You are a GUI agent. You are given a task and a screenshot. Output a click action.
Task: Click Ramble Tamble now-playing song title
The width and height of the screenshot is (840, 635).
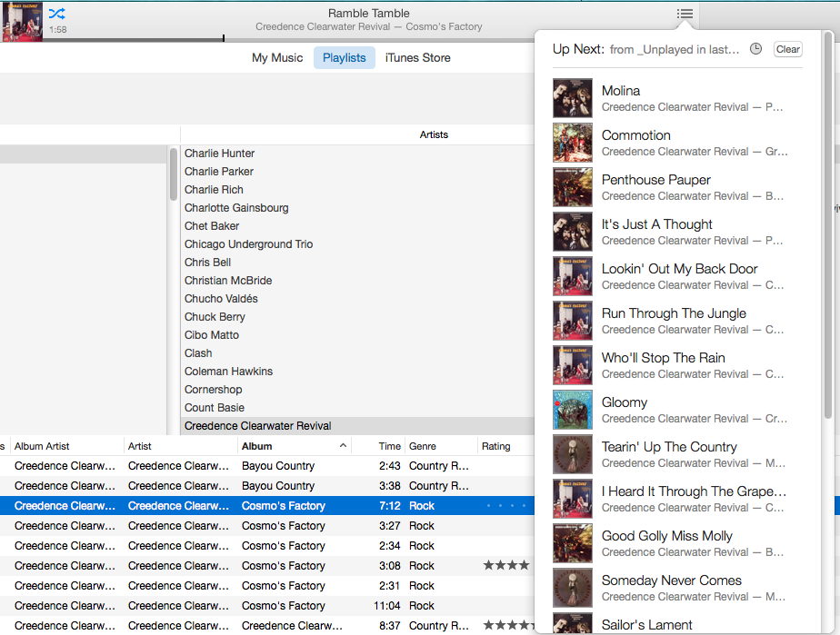point(368,14)
